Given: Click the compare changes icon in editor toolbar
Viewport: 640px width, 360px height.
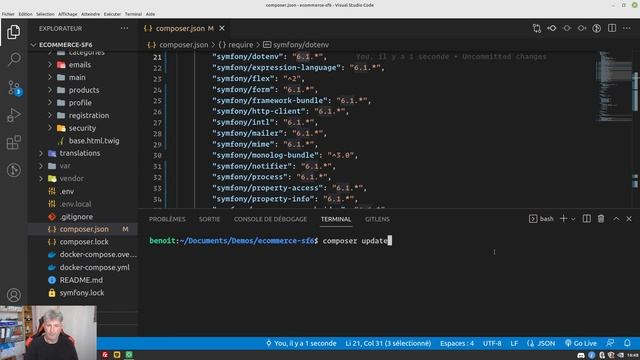Looking at the screenshot, I should point(537,28).
